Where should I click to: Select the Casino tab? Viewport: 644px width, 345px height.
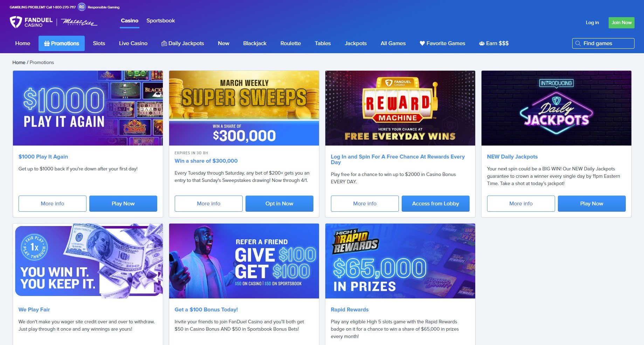coord(130,21)
